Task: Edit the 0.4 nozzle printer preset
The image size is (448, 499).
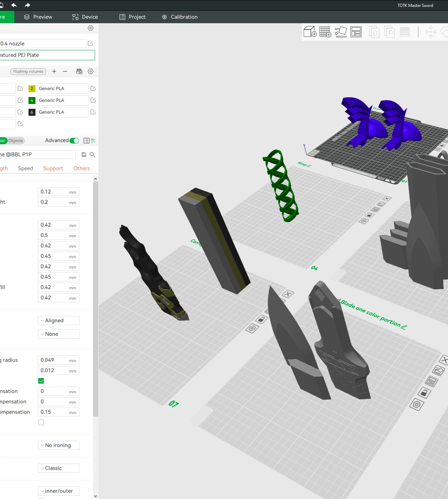Action: (91, 43)
